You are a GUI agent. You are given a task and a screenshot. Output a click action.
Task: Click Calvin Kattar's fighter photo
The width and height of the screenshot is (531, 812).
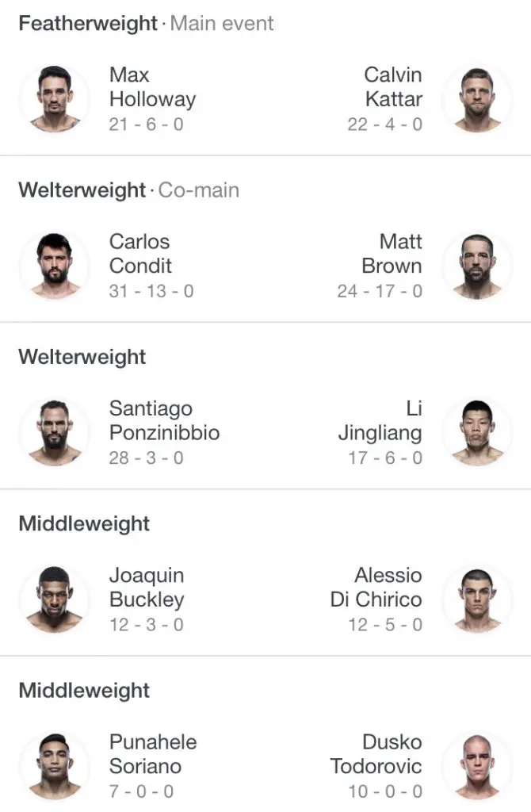(476, 99)
